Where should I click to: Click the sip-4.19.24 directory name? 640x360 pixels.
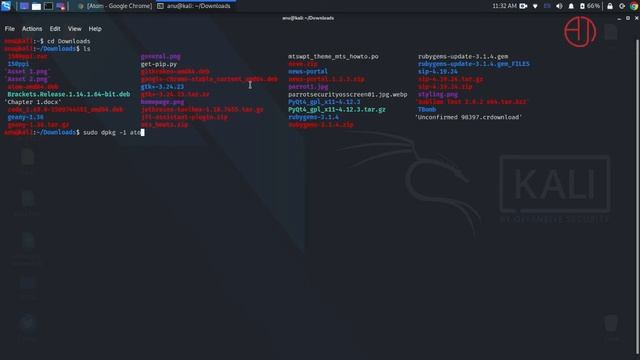point(438,71)
